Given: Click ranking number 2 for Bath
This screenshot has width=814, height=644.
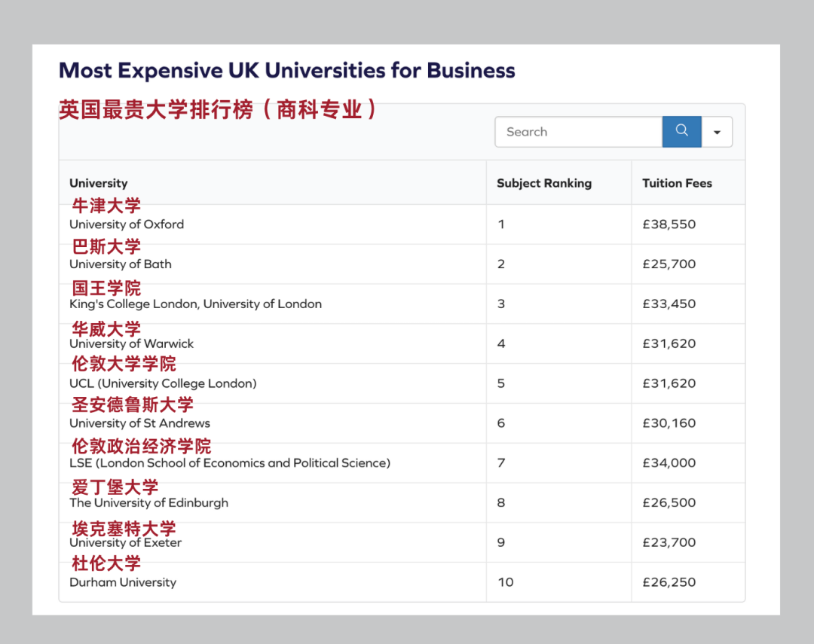Looking at the screenshot, I should 501,264.
